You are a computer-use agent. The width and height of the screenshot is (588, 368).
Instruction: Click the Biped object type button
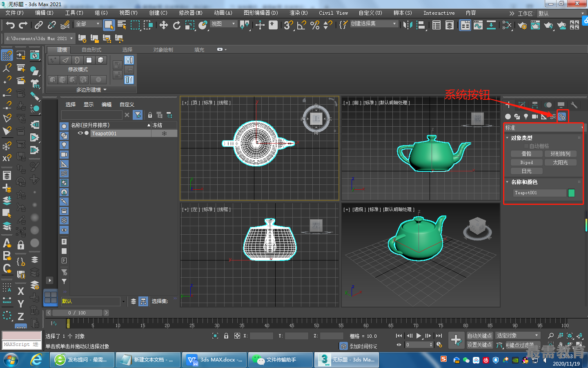tap(527, 163)
